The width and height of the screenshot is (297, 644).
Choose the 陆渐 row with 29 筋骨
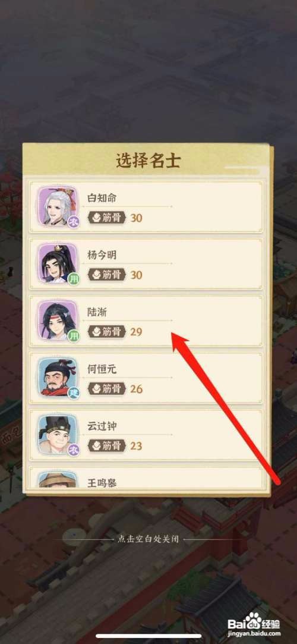(x=146, y=321)
